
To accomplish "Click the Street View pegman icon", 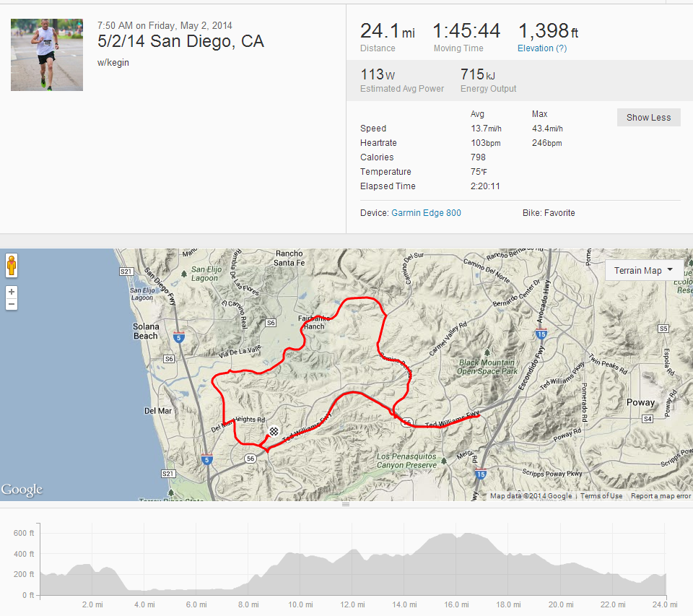I will click(x=12, y=265).
